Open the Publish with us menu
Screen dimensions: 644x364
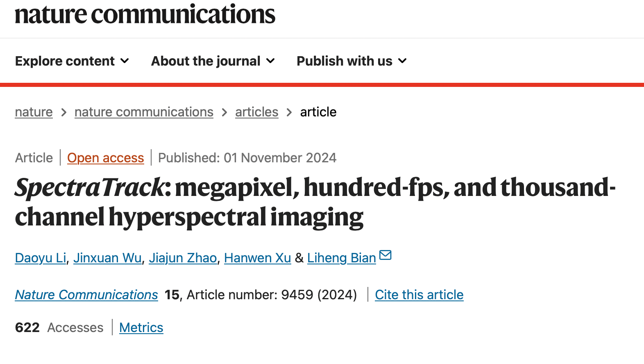[x=344, y=61]
